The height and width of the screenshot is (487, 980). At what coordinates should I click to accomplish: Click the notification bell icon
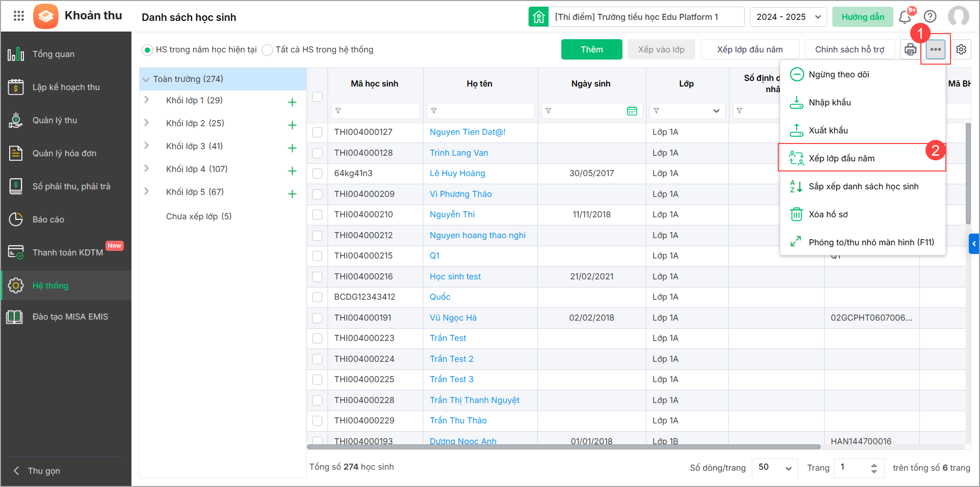click(x=905, y=17)
